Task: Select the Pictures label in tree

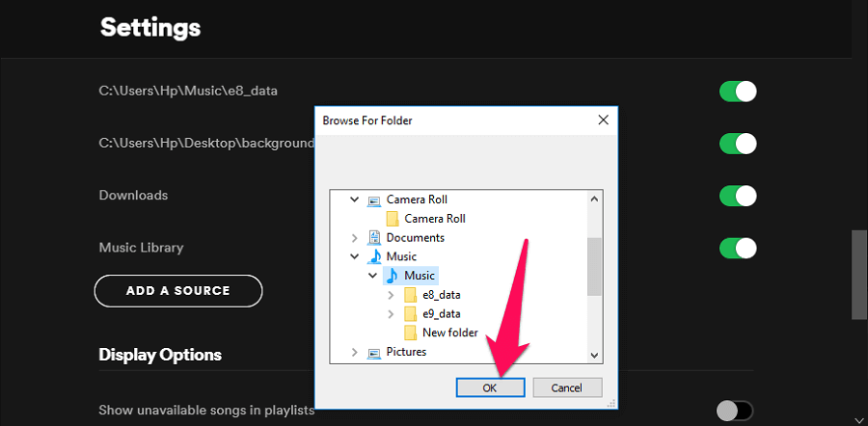Action: pyautogui.click(x=406, y=352)
